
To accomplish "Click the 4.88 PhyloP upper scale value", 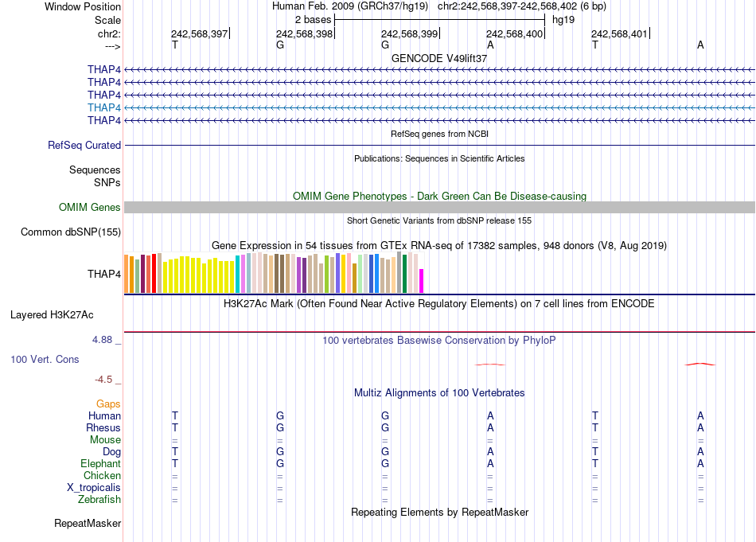I will 103,340.
